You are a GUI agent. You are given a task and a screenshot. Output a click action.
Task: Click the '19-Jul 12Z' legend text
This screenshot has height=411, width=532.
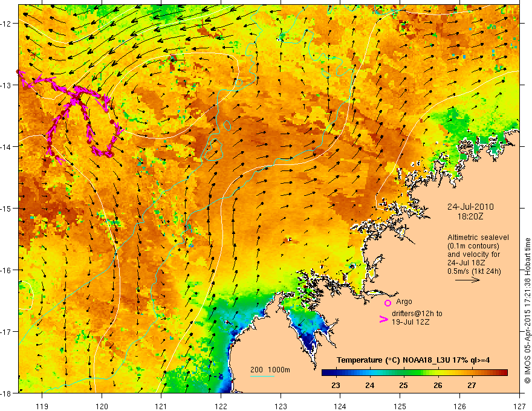coord(410,322)
